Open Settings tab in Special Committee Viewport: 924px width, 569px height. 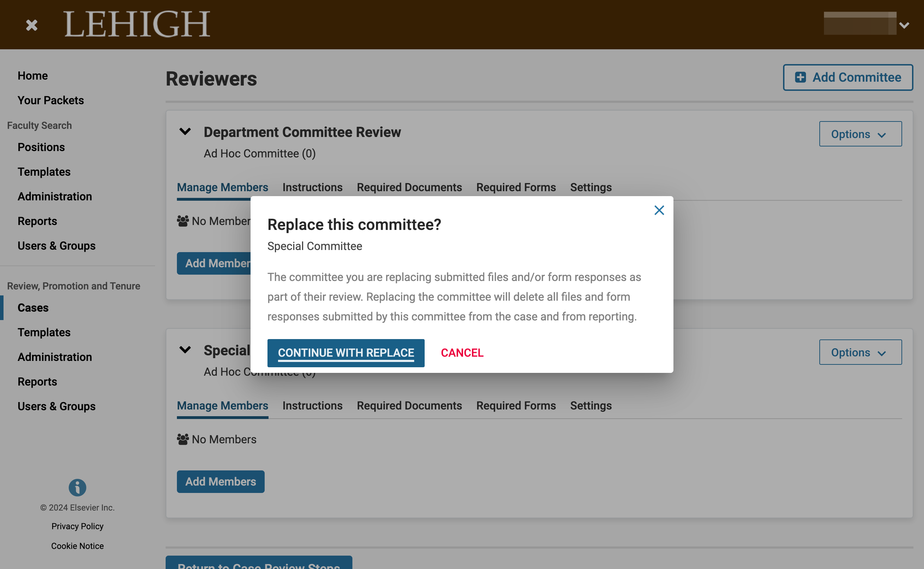tap(591, 406)
